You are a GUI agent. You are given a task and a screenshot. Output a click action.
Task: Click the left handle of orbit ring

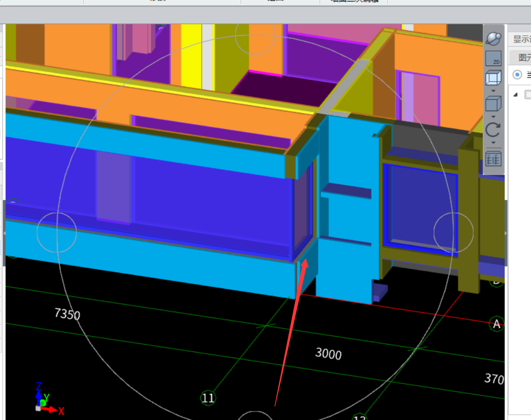click(x=57, y=233)
